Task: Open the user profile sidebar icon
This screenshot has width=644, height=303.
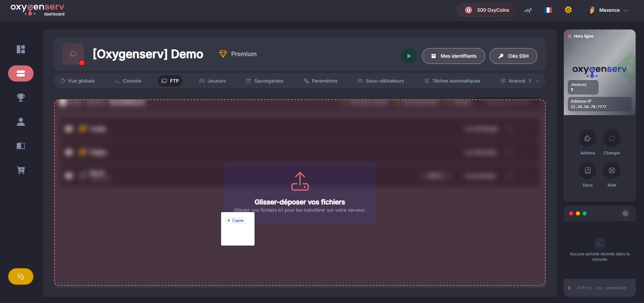Action: click(x=21, y=122)
